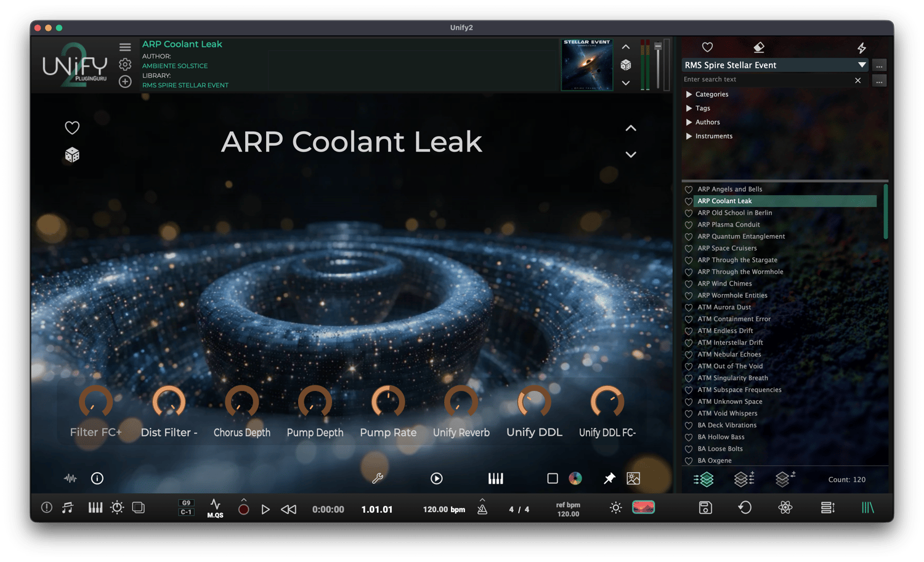Viewport: 924px width, 562px height.
Task: Click the layers icon with plus and one arrow
Action: 785,479
